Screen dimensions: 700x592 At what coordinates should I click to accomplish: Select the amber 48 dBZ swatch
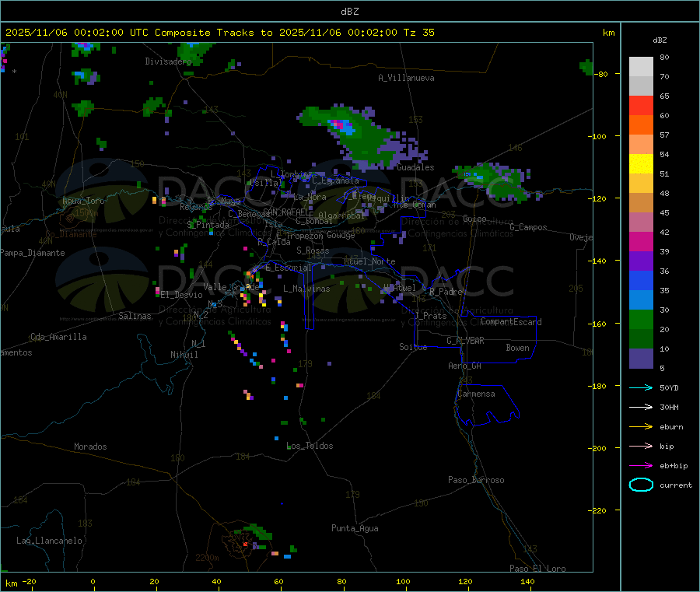coord(641,183)
